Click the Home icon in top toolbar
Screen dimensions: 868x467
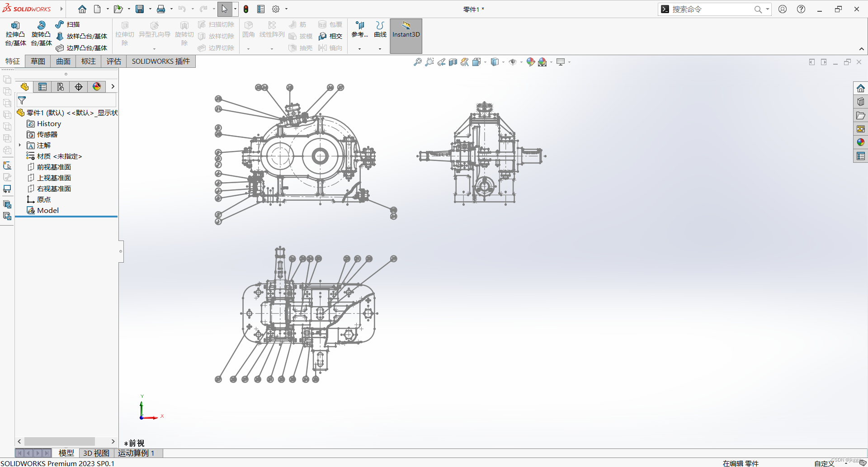tap(82, 9)
